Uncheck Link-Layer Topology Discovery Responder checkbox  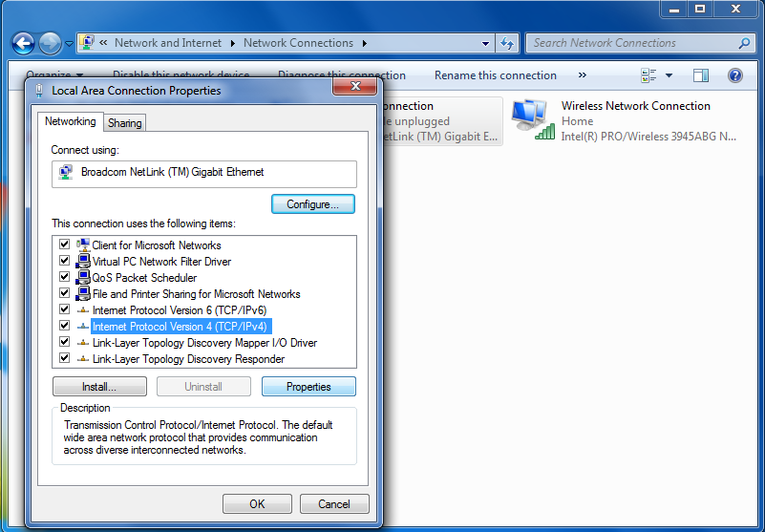64,358
